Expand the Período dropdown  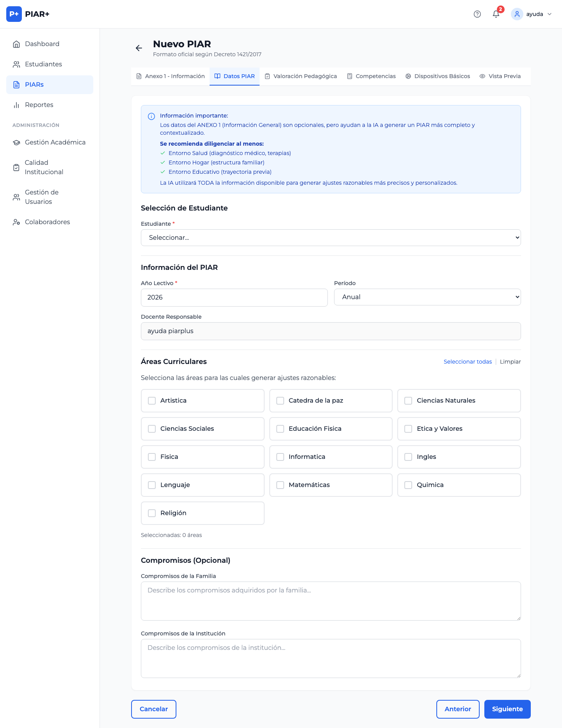[x=427, y=297]
